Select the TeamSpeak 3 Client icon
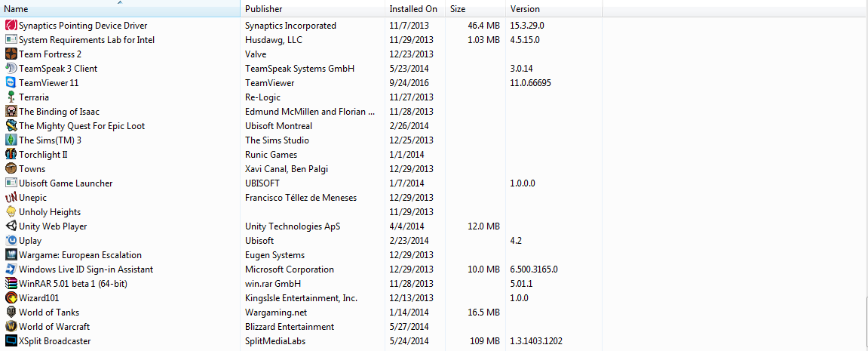This screenshot has width=868, height=351. click(x=11, y=69)
